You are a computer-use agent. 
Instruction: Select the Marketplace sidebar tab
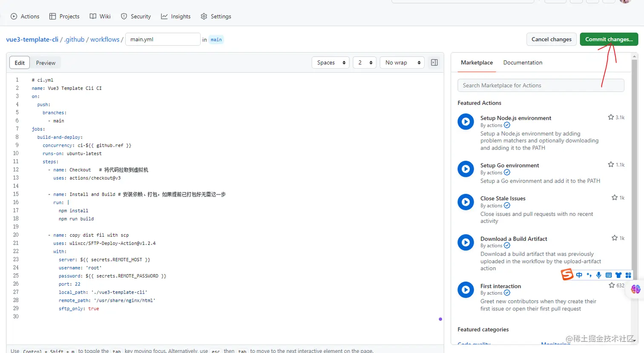(477, 63)
